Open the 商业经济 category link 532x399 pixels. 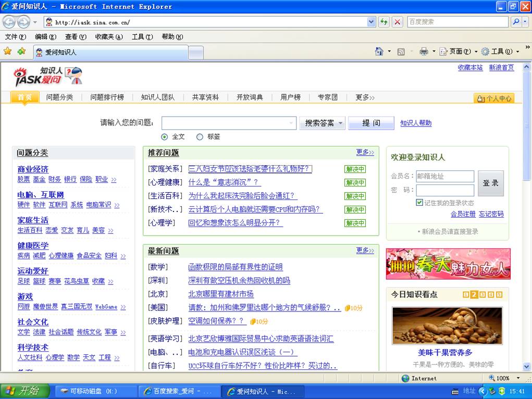33,169
